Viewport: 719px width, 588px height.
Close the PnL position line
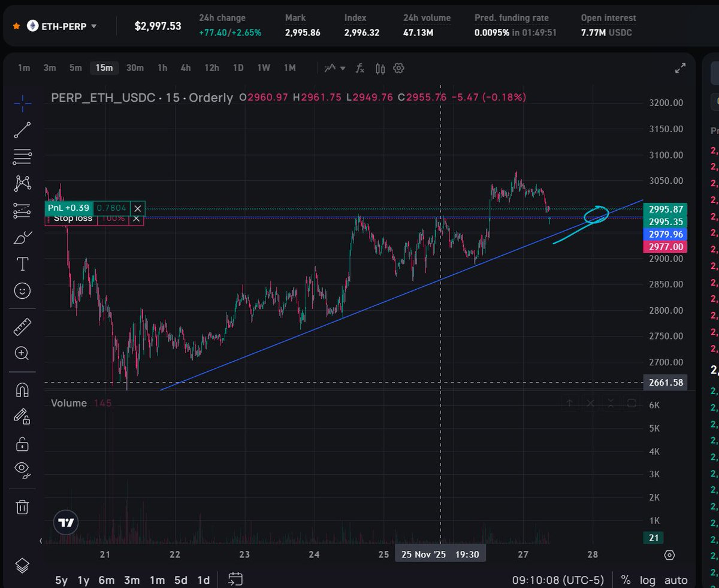pyautogui.click(x=138, y=208)
